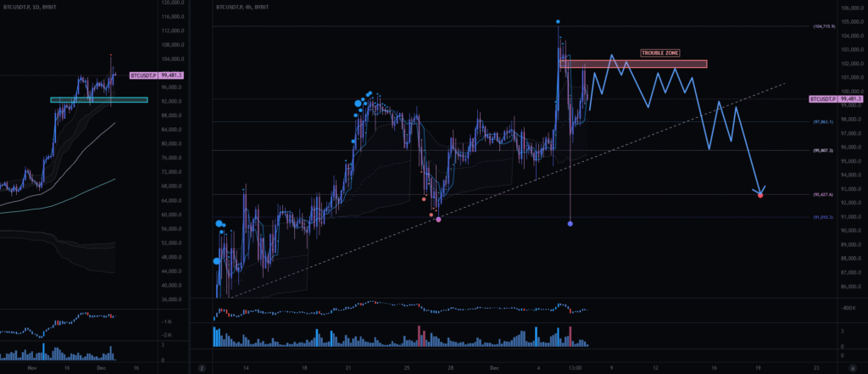Click the 97,863.1 price level label
868x374 pixels.
click(x=823, y=122)
